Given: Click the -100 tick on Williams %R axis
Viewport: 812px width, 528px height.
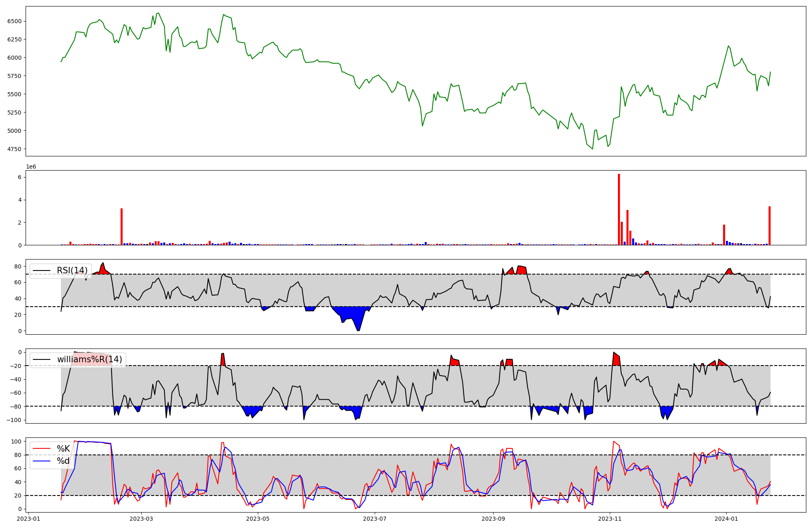Looking at the screenshot, I should coord(14,420).
